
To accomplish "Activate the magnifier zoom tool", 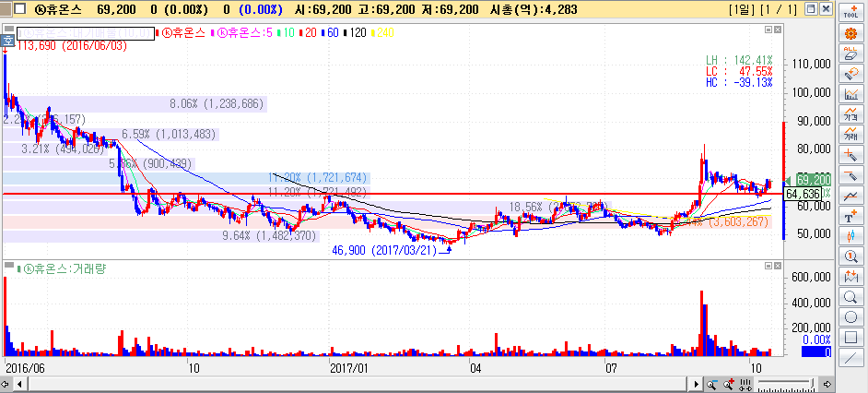I will (851, 296).
